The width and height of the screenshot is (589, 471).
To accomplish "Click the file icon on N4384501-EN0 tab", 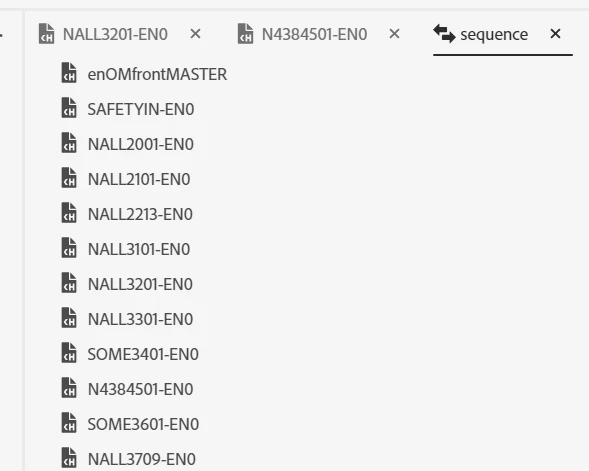I will (245, 33).
